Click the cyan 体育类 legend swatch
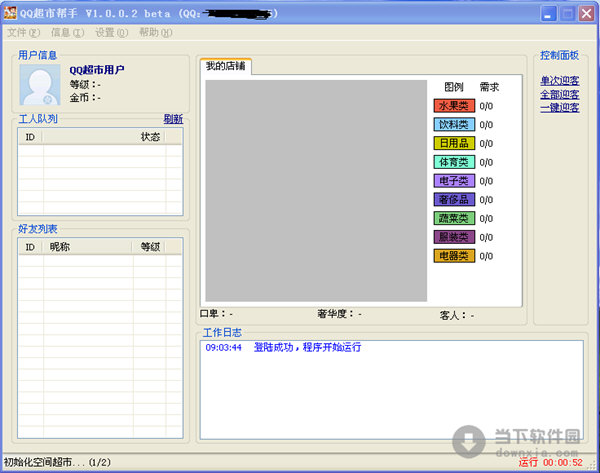The height and width of the screenshot is (473, 600). (x=454, y=162)
